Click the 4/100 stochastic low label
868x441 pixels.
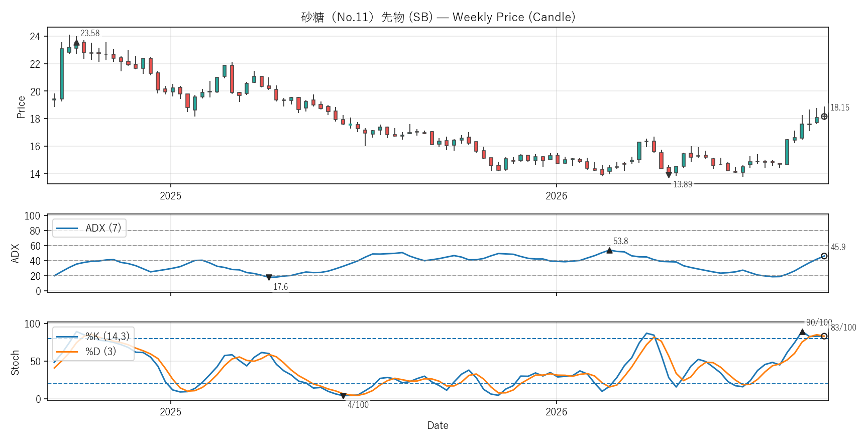click(358, 405)
